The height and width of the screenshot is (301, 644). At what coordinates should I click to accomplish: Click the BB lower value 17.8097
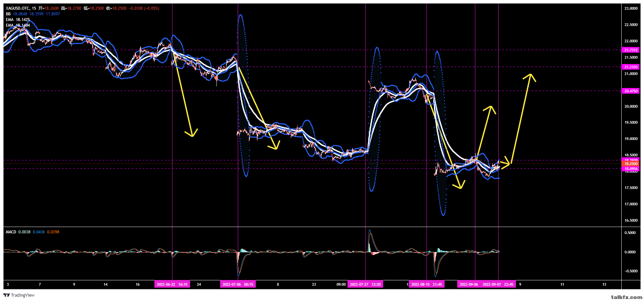[53, 14]
